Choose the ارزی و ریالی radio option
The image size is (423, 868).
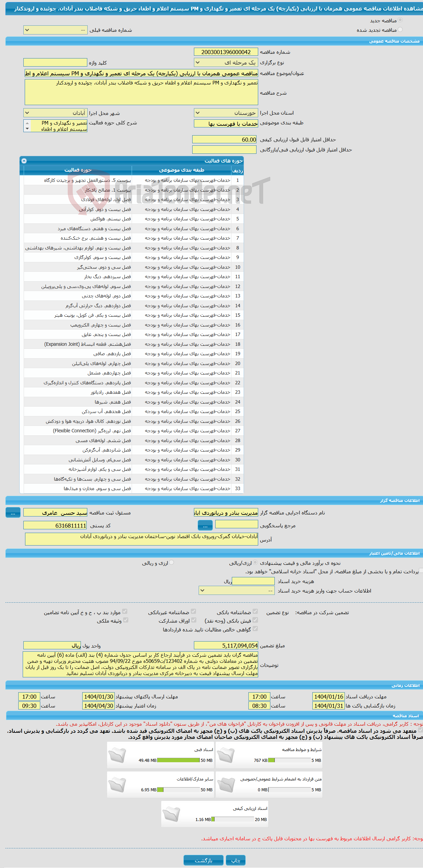[172, 562]
